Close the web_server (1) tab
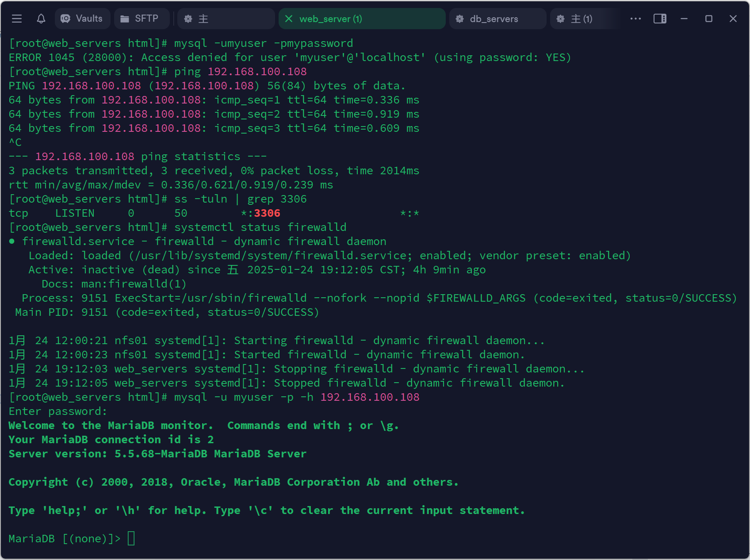This screenshot has width=750, height=560. (x=289, y=19)
